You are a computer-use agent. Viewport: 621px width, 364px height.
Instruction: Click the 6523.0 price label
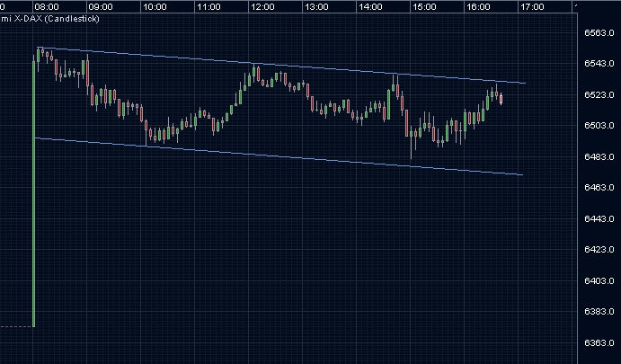(599, 94)
